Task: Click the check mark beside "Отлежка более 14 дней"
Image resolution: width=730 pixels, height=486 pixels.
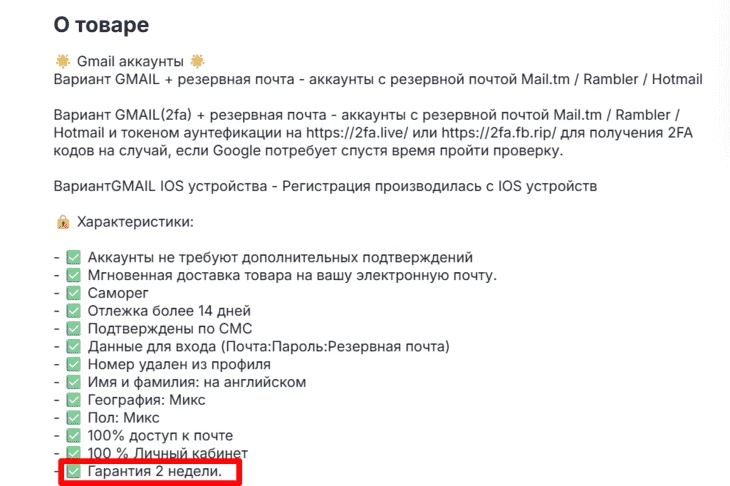Action: click(x=73, y=311)
